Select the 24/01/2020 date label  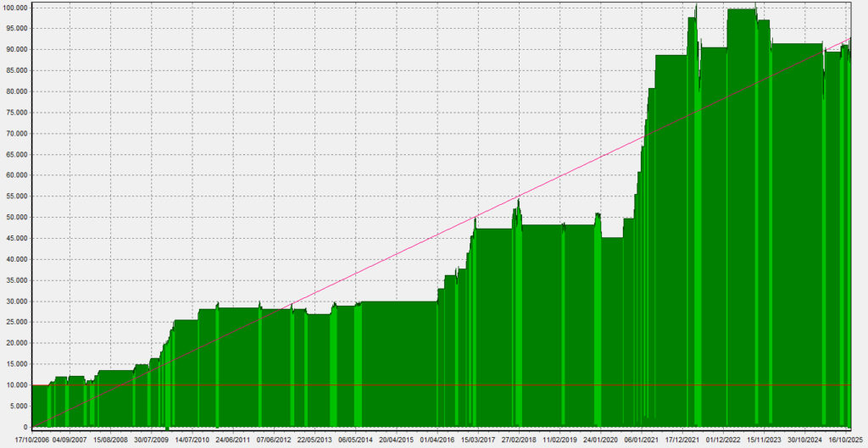tap(601, 440)
